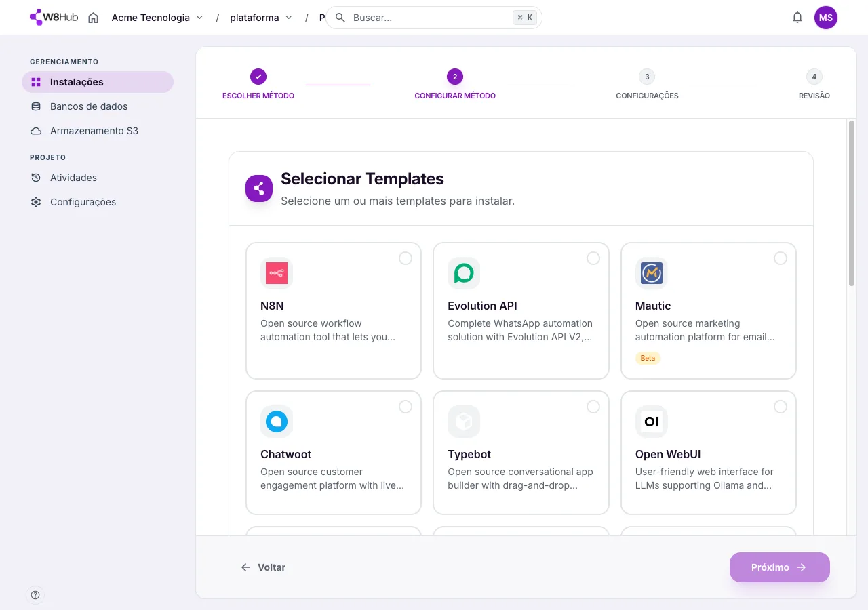Screen dimensions: 868x610
Task: Go to step 4 Revisão
Action: [x=814, y=84]
